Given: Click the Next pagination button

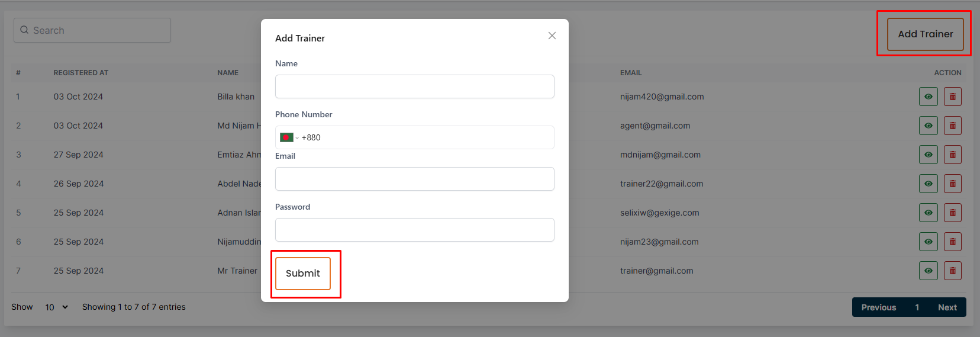Looking at the screenshot, I should pyautogui.click(x=947, y=307).
